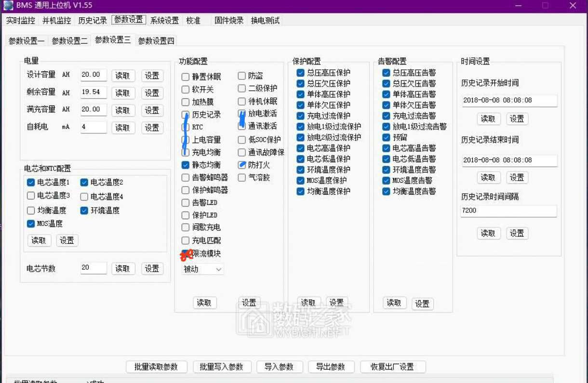Image resolution: width=588 pixels, height=383 pixels.
Task: Toggle the MOS温度告警 checkbox
Action: (386, 181)
